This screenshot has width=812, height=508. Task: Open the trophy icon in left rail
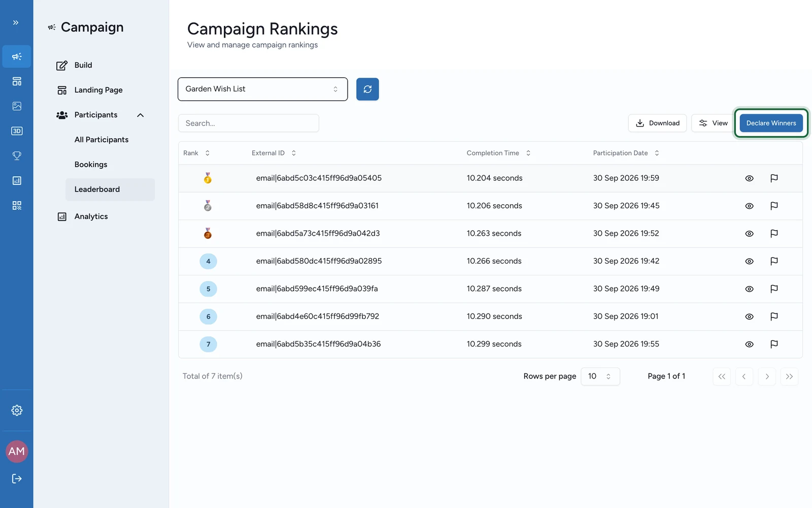click(17, 156)
